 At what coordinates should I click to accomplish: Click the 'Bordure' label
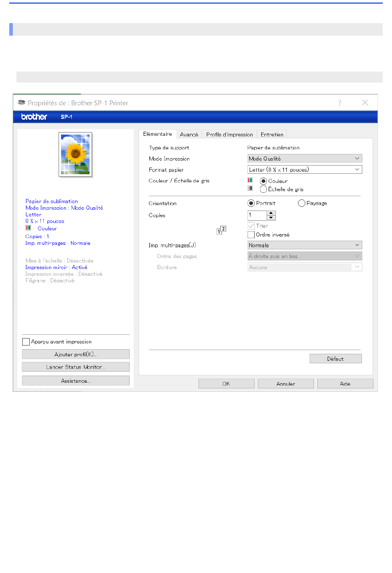167,268
